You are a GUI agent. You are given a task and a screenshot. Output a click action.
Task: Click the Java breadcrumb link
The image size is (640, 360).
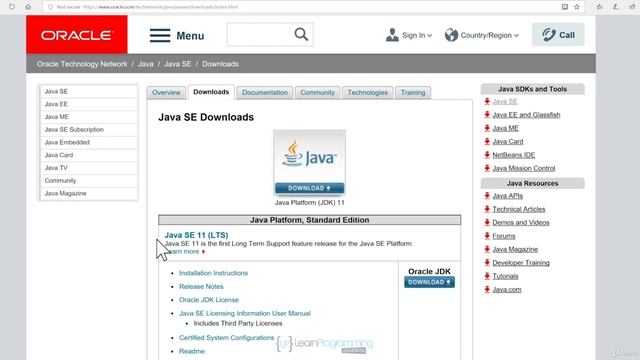(x=145, y=64)
